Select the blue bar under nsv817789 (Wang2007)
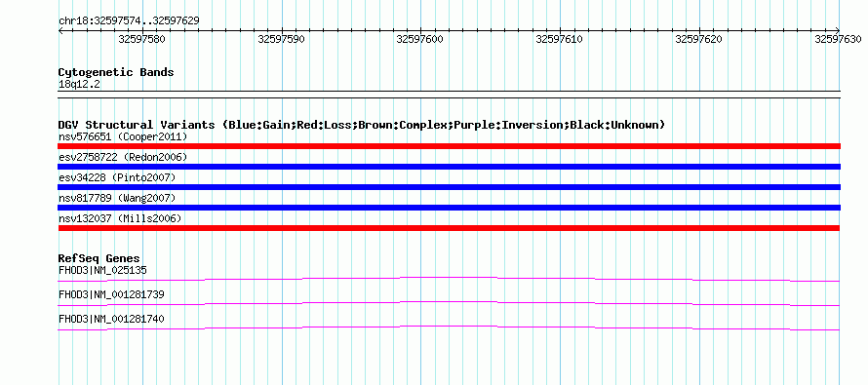868x385 pixels. click(x=449, y=208)
